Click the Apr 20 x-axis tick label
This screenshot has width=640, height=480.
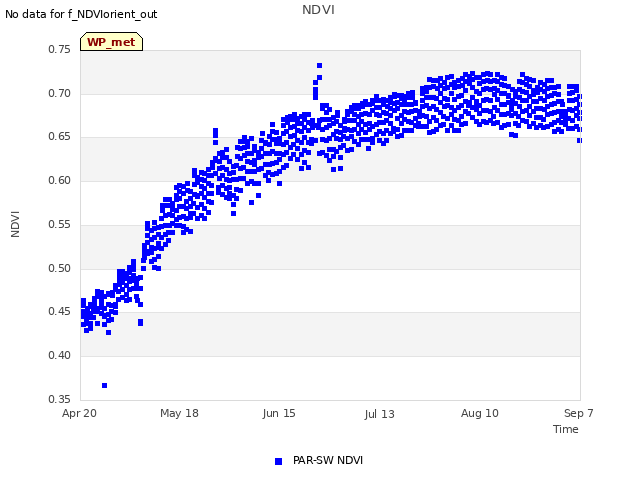(x=79, y=413)
